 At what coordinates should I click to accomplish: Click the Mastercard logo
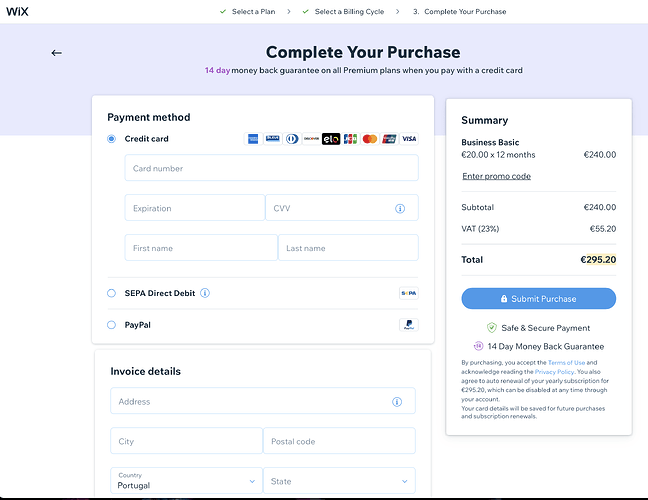point(370,138)
